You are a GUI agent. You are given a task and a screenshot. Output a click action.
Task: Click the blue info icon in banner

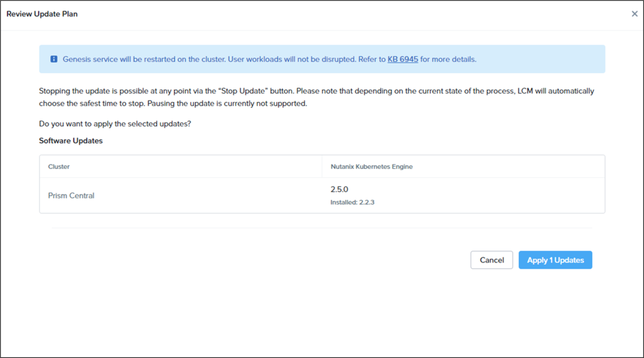54,59
